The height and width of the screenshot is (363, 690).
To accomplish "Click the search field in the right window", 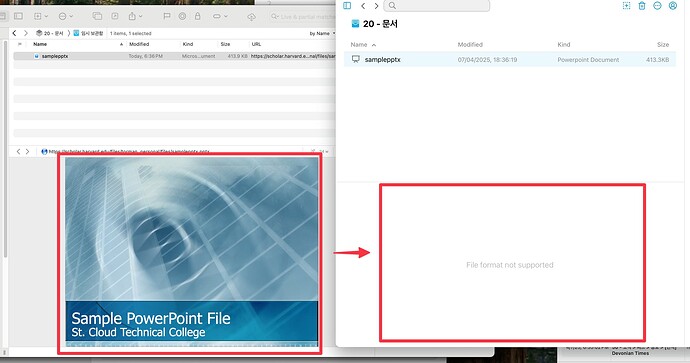I will 437,6.
